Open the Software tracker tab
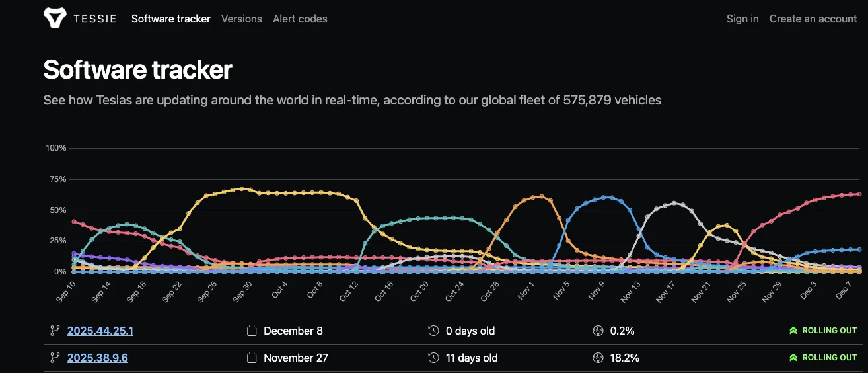This screenshot has height=373, width=868. coord(170,19)
